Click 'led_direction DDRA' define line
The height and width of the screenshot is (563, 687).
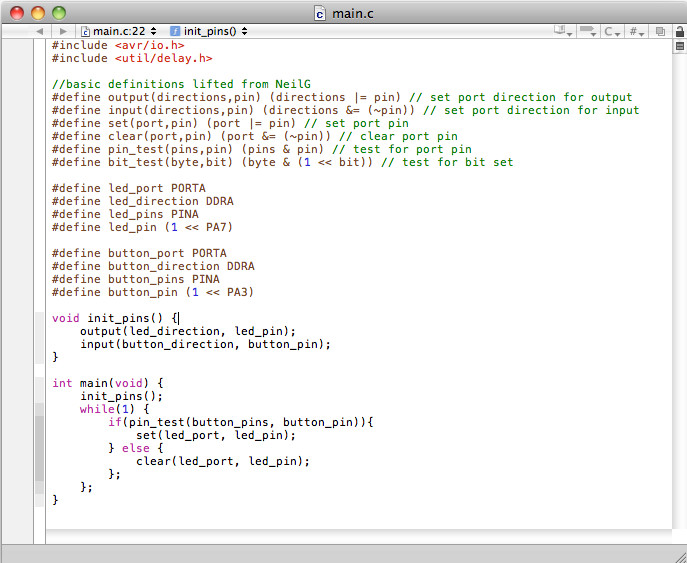tap(142, 201)
